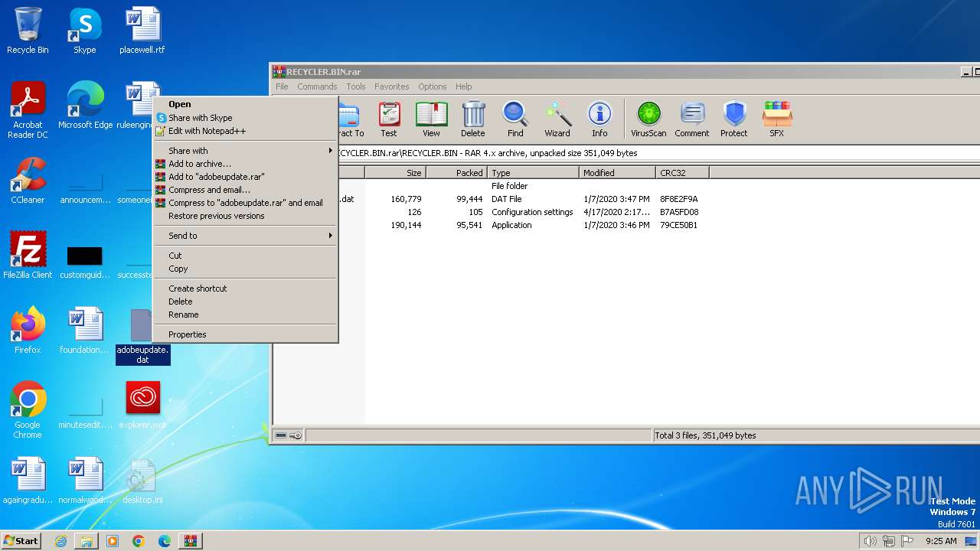Open the WinRAR Help menu
This screenshot has height=551, width=980.
point(463,86)
